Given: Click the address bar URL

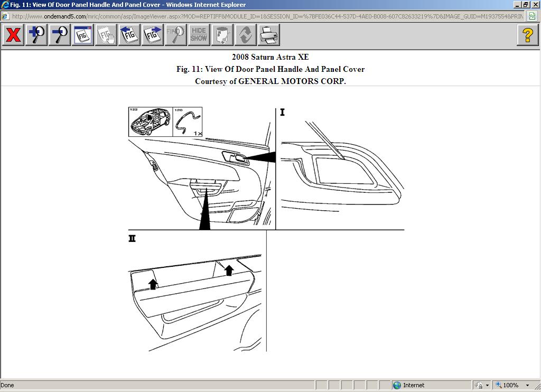Looking at the screenshot, I should [x=267, y=16].
